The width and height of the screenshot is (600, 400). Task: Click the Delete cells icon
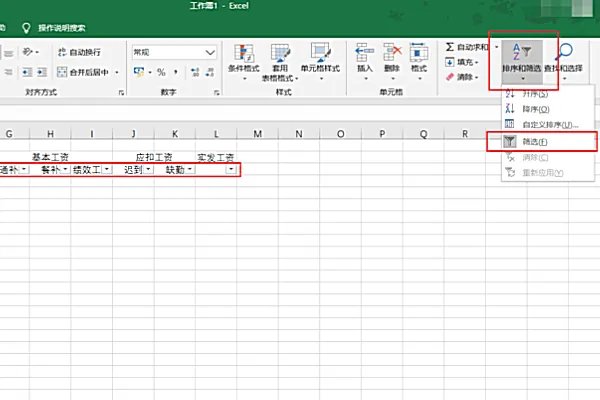pyautogui.click(x=391, y=57)
